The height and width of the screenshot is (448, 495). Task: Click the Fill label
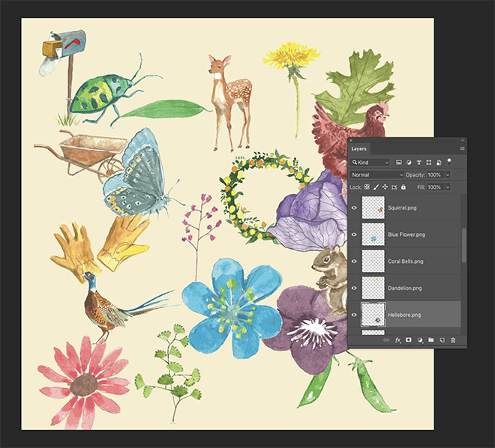click(421, 187)
